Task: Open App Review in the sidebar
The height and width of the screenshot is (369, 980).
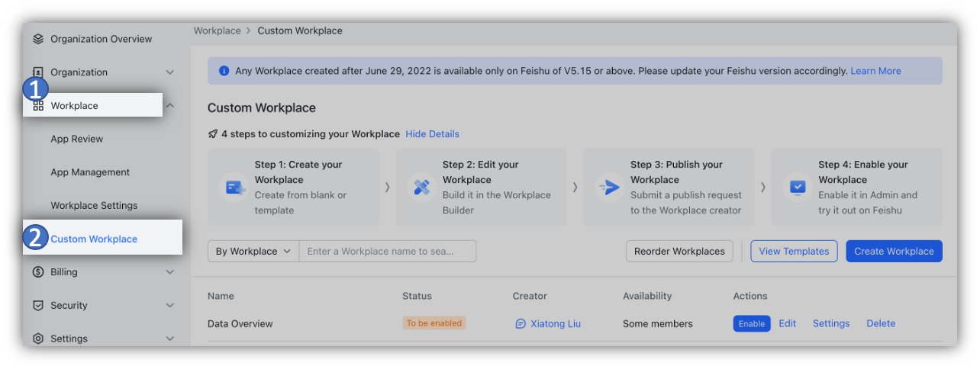Action: click(x=77, y=140)
